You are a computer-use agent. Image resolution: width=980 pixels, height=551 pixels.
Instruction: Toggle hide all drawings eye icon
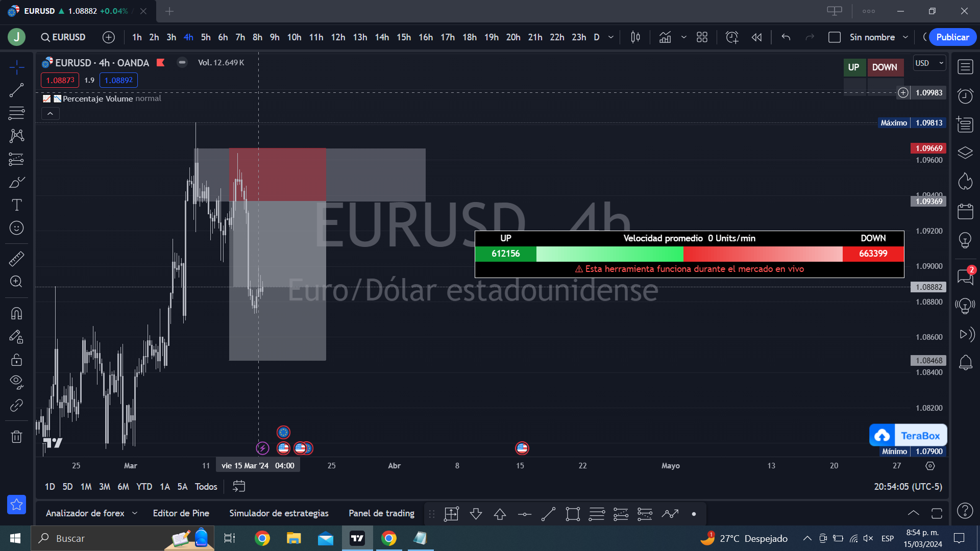(x=16, y=382)
